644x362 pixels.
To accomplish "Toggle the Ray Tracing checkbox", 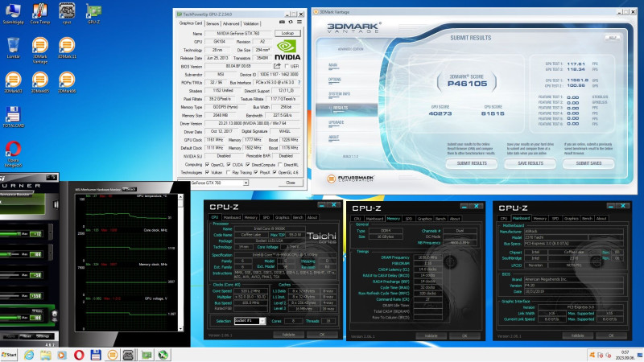I will click(229, 172).
